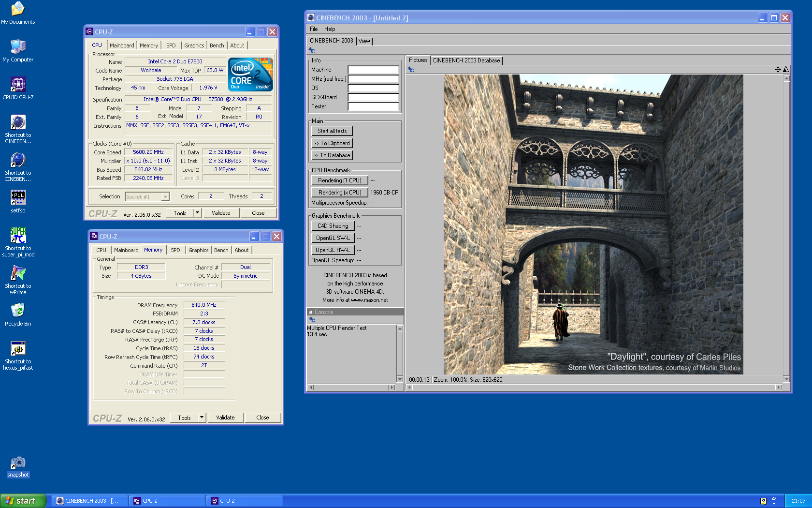Open My Documents desktop icon

click(18, 9)
